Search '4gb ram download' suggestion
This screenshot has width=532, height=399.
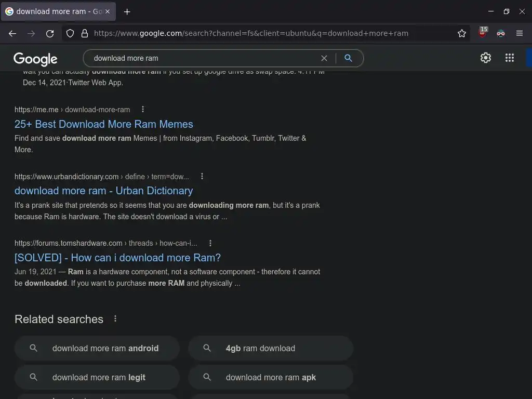271,348
